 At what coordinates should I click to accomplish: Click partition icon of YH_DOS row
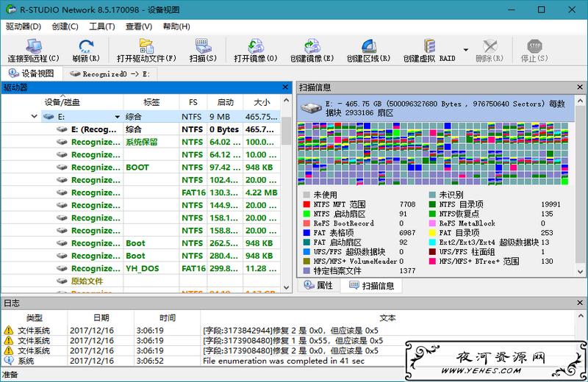[62, 268]
